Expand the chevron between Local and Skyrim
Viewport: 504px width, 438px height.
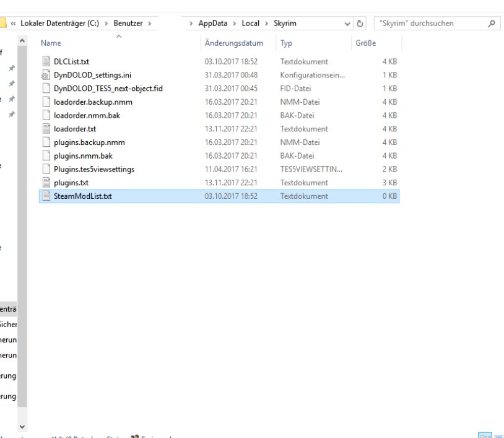click(267, 24)
